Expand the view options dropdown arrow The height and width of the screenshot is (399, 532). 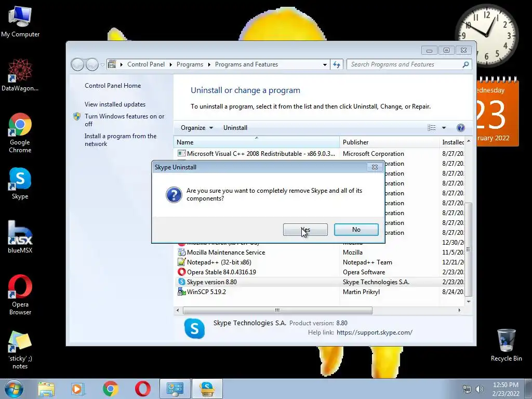[x=444, y=128]
